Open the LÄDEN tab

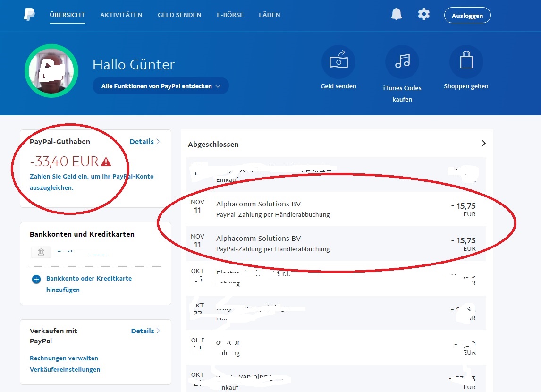point(270,15)
